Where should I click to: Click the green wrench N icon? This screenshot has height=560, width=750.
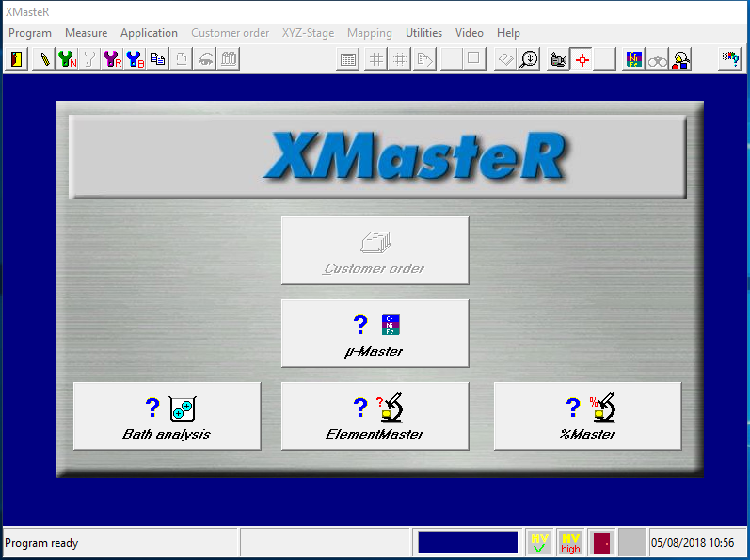67,59
